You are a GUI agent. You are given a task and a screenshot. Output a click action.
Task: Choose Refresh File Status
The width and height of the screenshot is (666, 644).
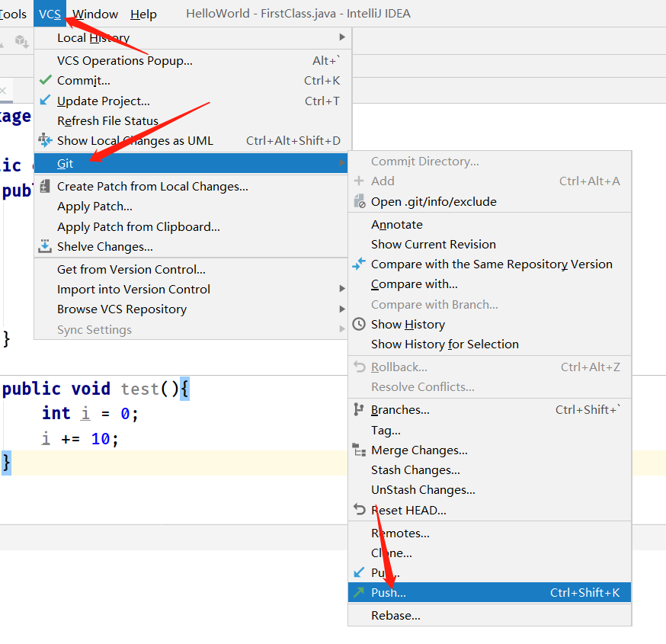coord(107,120)
